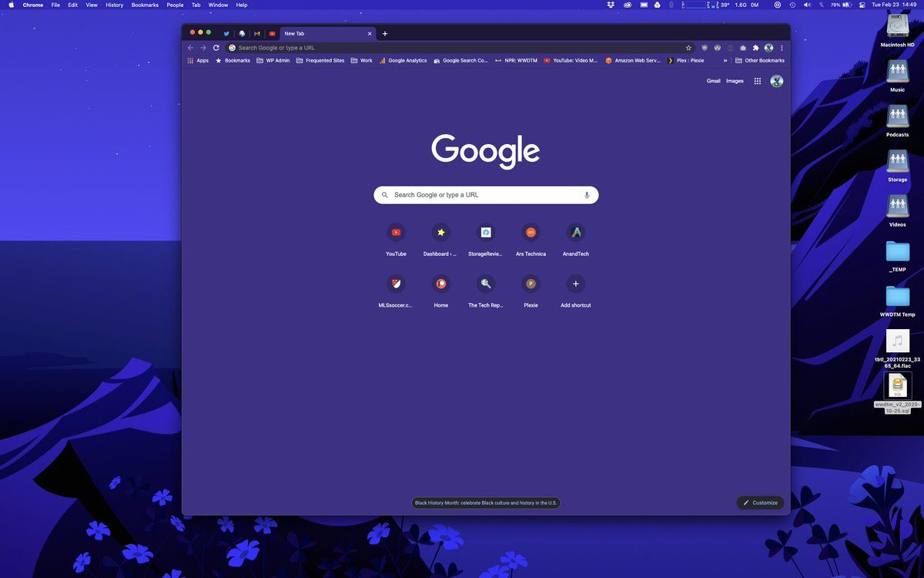The image size is (924, 578).
Task: Click the volume icon in menu bar
Action: (807, 5)
